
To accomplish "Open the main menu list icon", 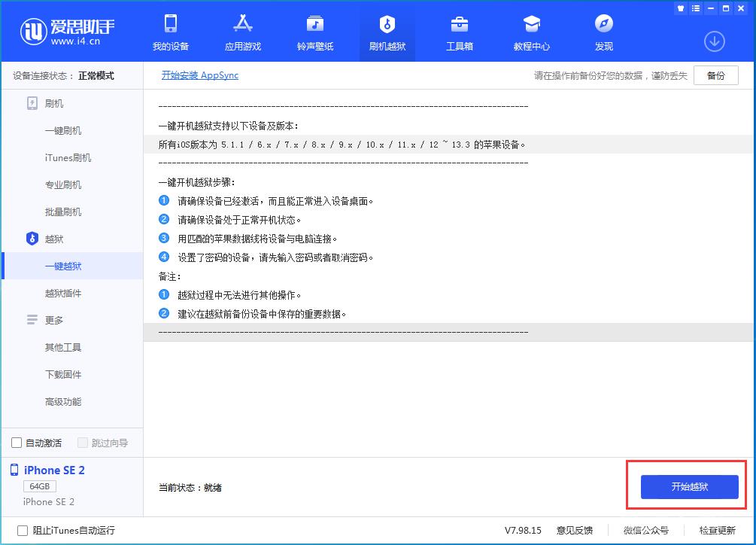I will [x=694, y=8].
